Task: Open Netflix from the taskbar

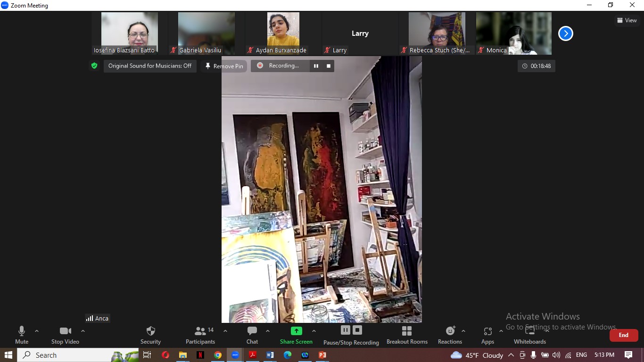Action: click(x=200, y=355)
